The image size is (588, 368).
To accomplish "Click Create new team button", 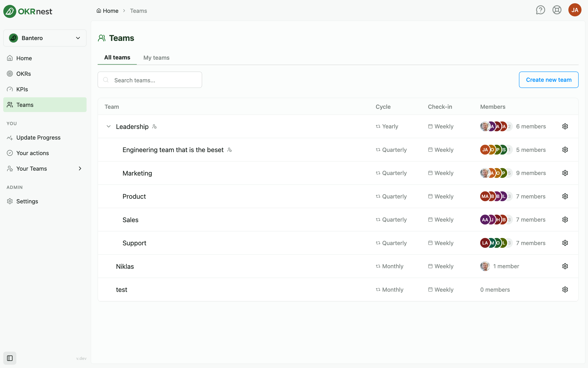I will (549, 80).
